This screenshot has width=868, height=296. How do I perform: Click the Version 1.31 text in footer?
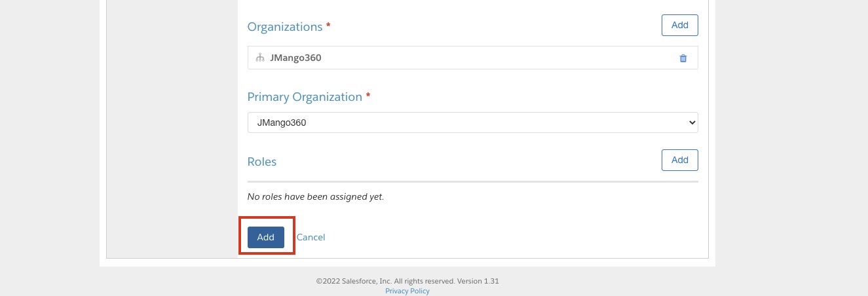coord(481,281)
